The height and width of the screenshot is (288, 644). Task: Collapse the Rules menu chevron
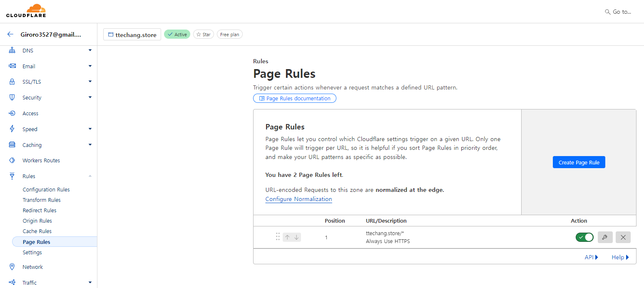pos(90,176)
